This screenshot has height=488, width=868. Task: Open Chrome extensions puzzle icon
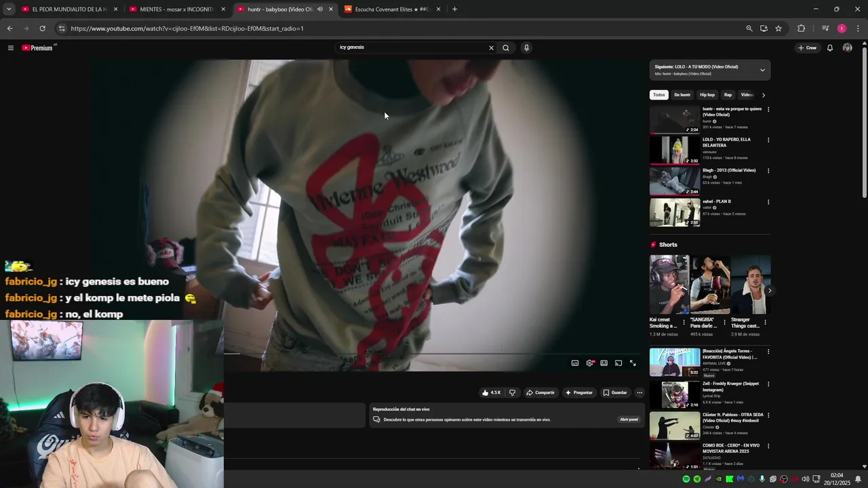(801, 28)
